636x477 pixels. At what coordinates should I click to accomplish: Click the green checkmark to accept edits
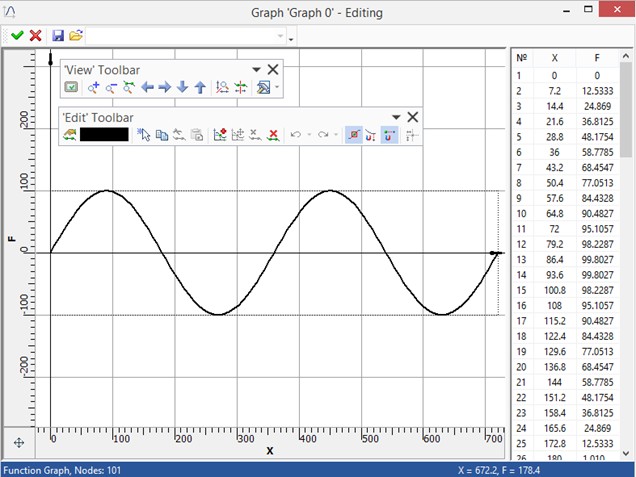pos(17,35)
